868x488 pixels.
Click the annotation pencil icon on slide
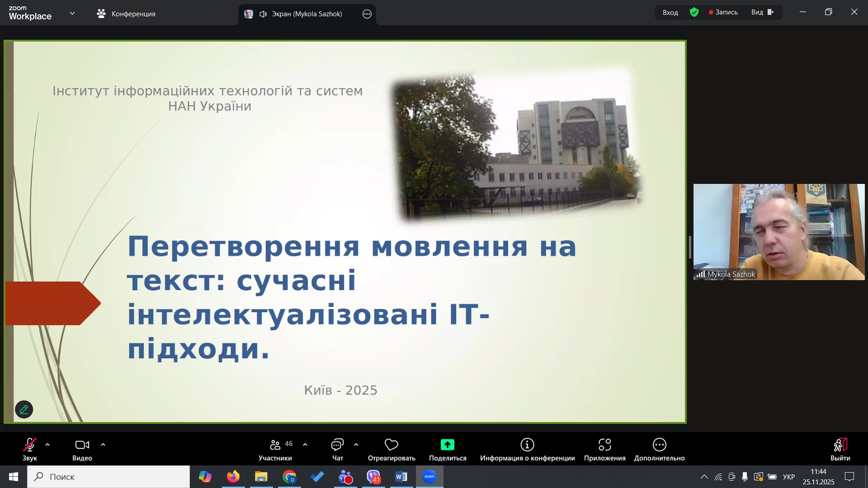(x=24, y=409)
